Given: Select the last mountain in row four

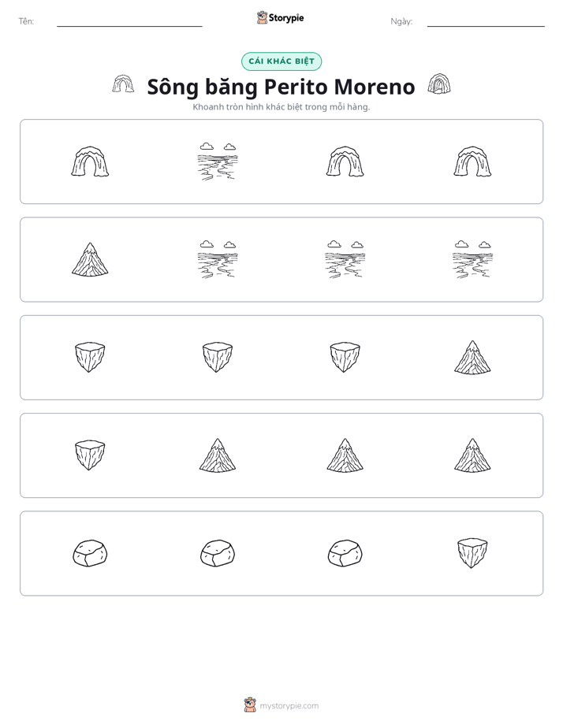Looking at the screenshot, I should [472, 455].
